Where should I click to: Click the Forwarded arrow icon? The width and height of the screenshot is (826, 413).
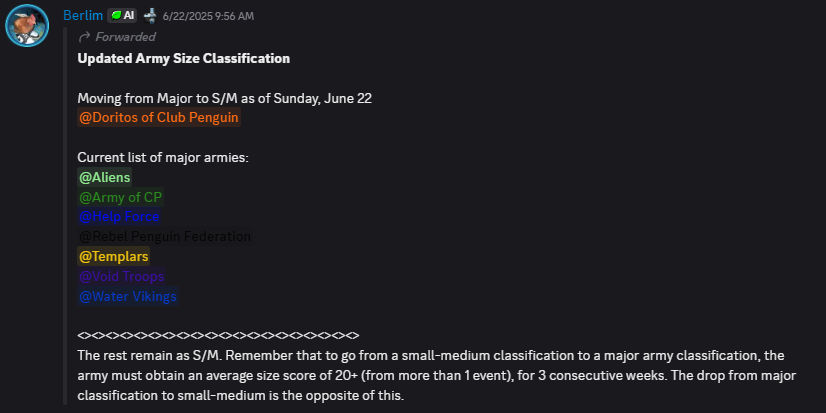[84, 37]
